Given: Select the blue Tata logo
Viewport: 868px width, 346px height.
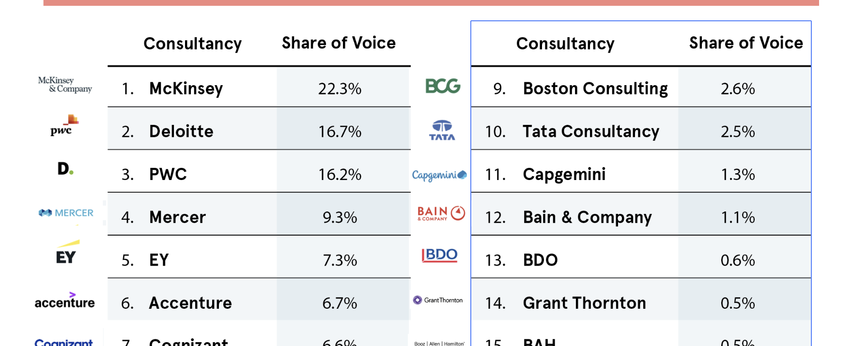Looking at the screenshot, I should point(442,130).
